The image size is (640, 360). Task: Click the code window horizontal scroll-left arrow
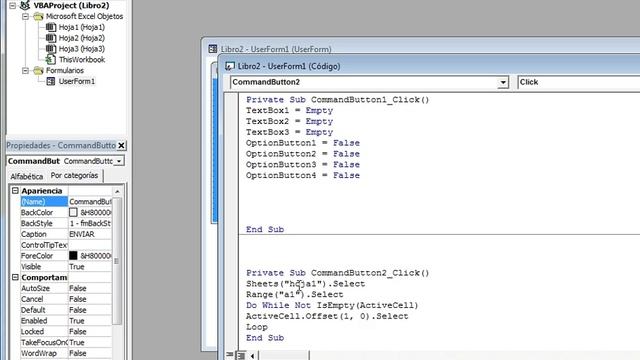click(253, 356)
